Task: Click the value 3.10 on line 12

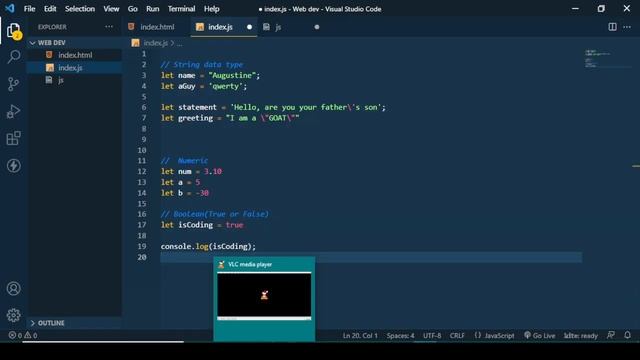Action: point(213,171)
